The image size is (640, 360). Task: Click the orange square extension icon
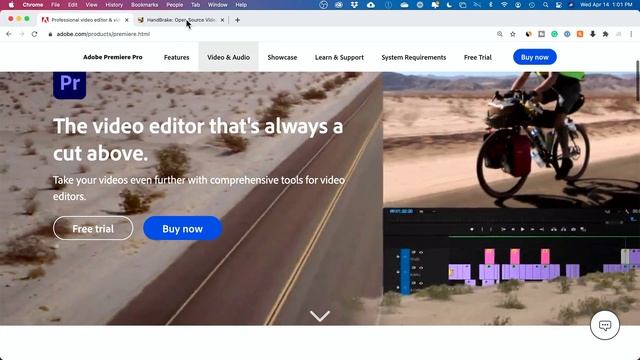tap(580, 34)
